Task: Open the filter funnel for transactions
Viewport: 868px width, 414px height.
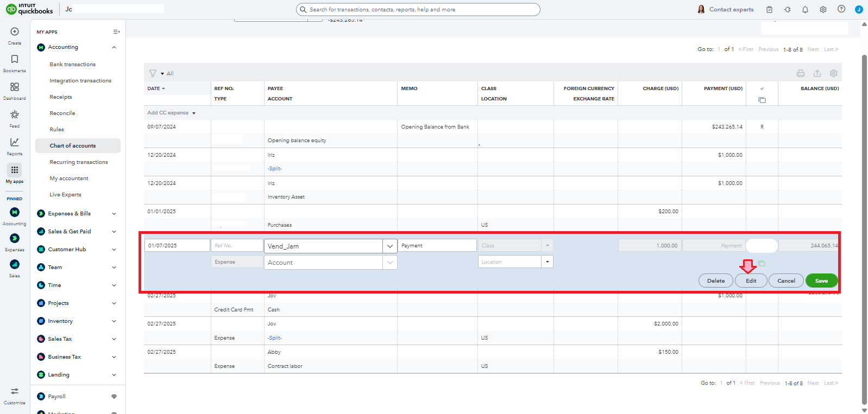Action: 153,73
